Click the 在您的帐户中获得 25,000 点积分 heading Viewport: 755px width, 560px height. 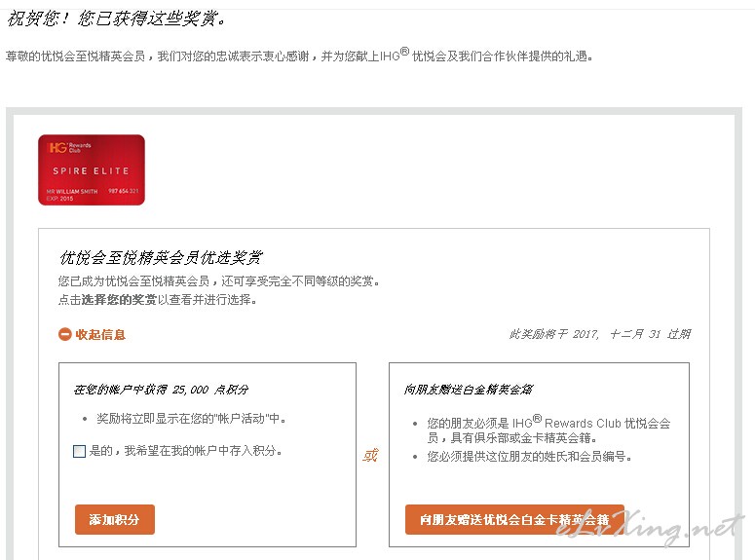click(161, 390)
